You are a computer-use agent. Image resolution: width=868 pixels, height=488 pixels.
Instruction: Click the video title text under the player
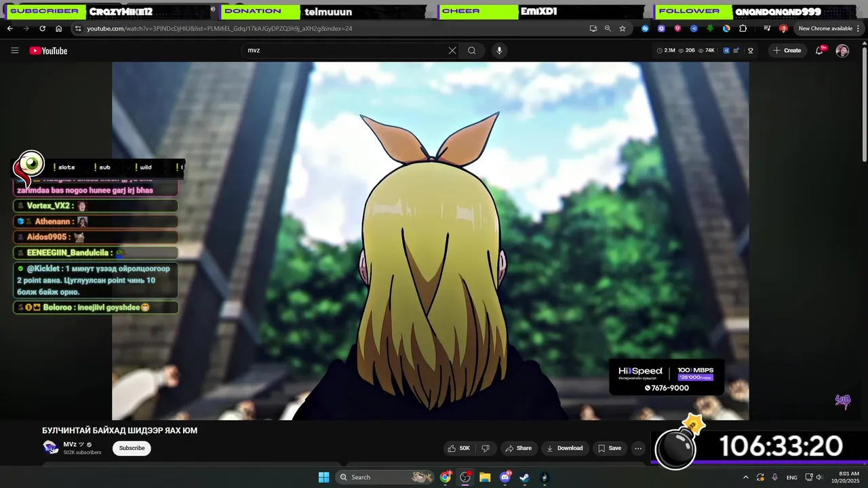(119, 430)
